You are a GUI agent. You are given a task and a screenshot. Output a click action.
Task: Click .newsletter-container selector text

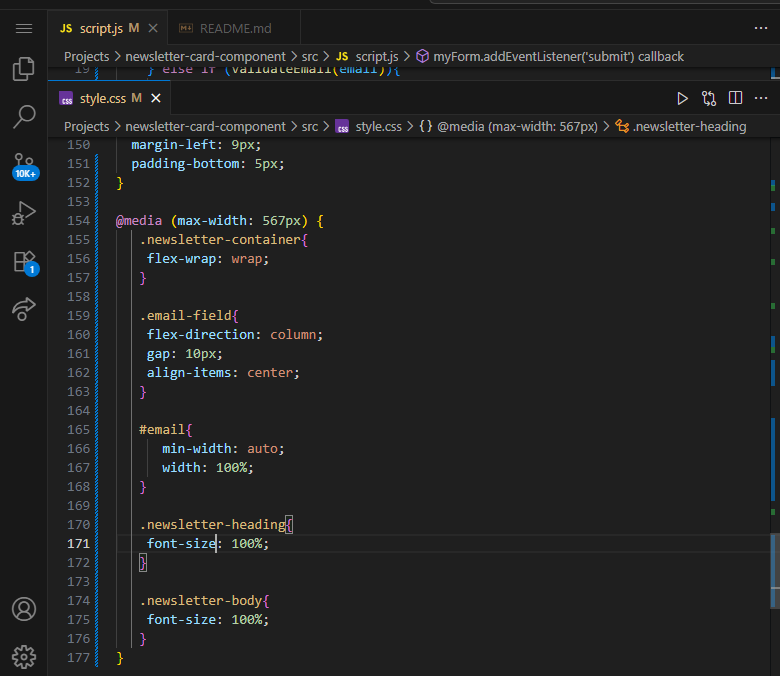click(220, 240)
